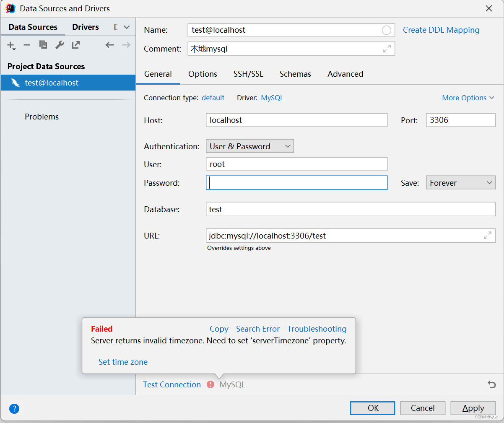Click the Set time zone link
Viewport: 504px width, 423px height.
click(123, 362)
